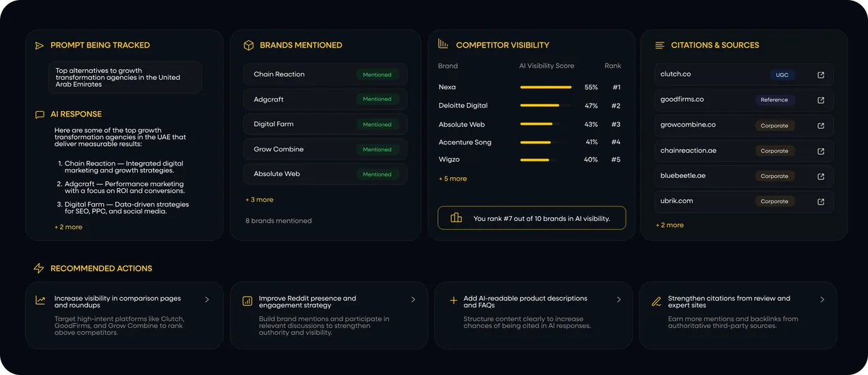Screen dimensions: 868x375
Task: Select Digital Farm brand row
Action: 325,124
